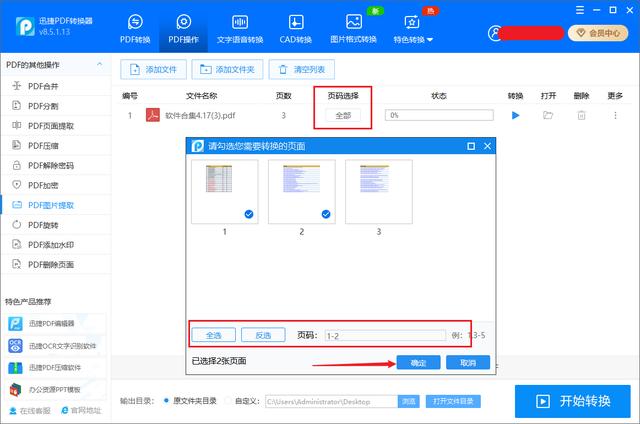
Task: Click 反选 button in dialog
Action: 263,335
